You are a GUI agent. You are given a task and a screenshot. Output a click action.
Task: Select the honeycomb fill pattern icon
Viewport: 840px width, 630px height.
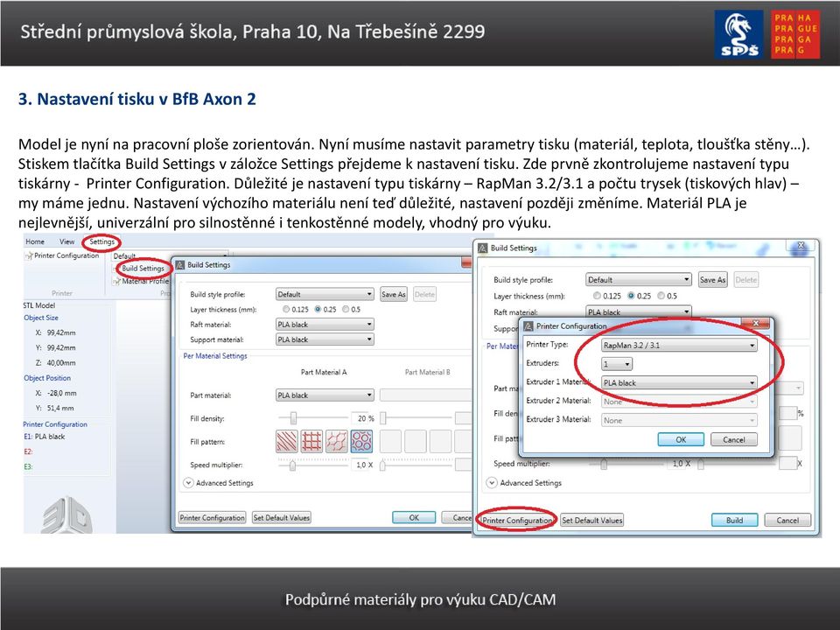pyautogui.click(x=336, y=441)
